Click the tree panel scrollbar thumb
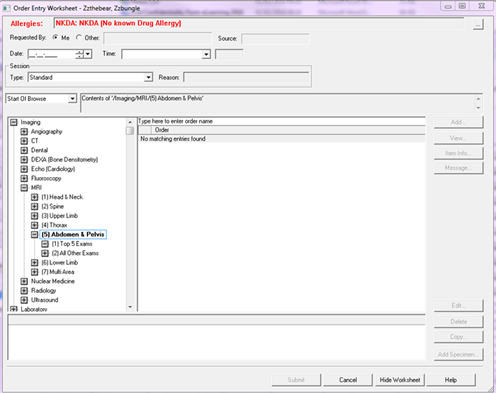The height and width of the screenshot is (393, 496). pos(130,131)
